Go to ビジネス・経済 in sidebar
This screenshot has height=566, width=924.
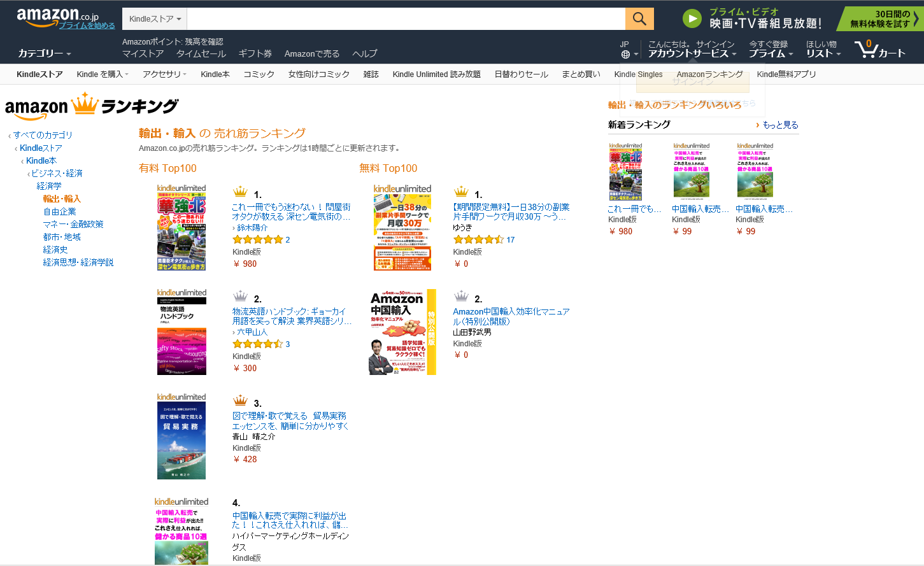[57, 173]
